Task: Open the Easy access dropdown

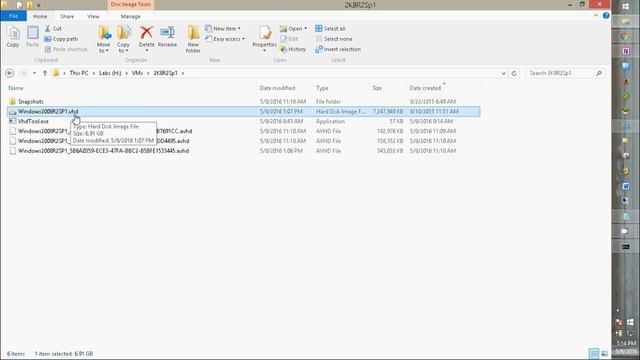Action: (x=225, y=39)
